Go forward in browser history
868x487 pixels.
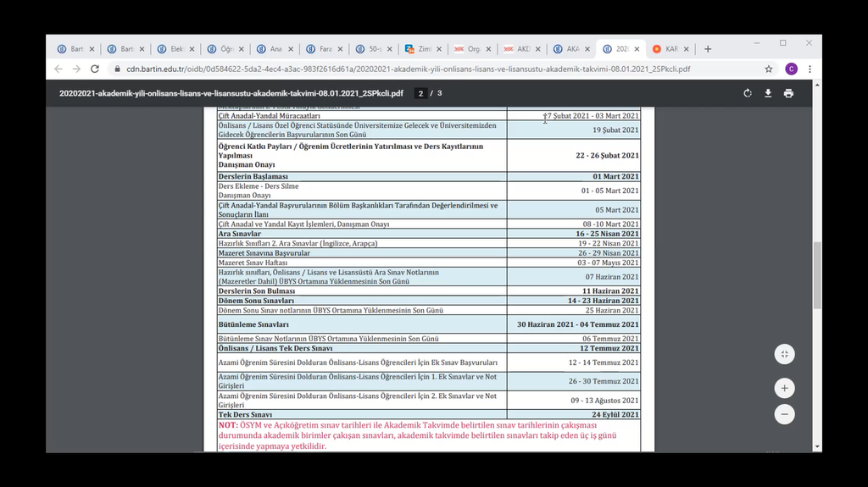pyautogui.click(x=76, y=69)
